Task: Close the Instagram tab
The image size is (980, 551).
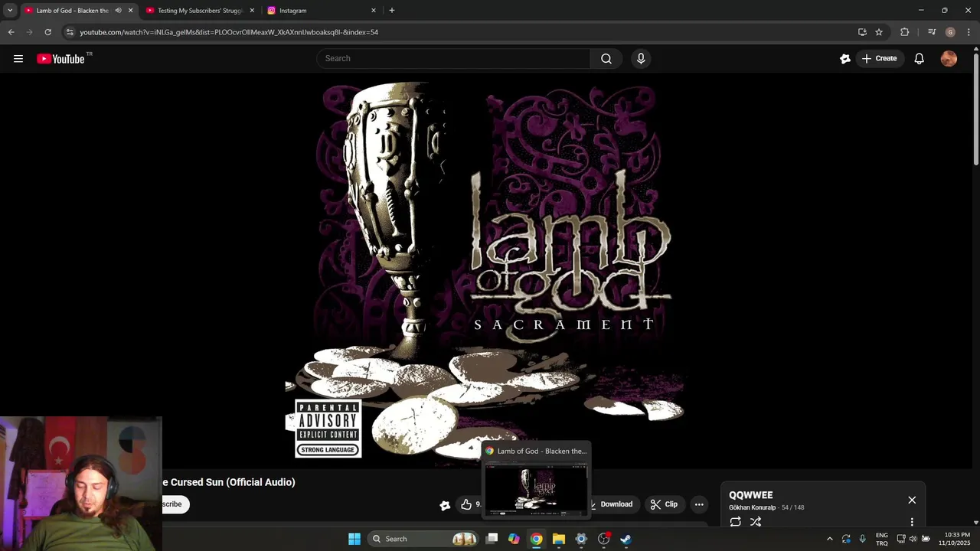Action: [x=374, y=11]
